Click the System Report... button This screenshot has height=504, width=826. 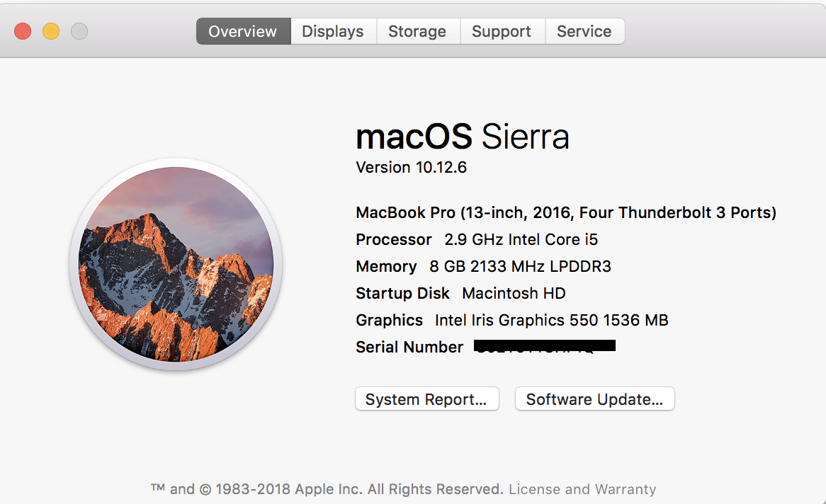tap(426, 399)
